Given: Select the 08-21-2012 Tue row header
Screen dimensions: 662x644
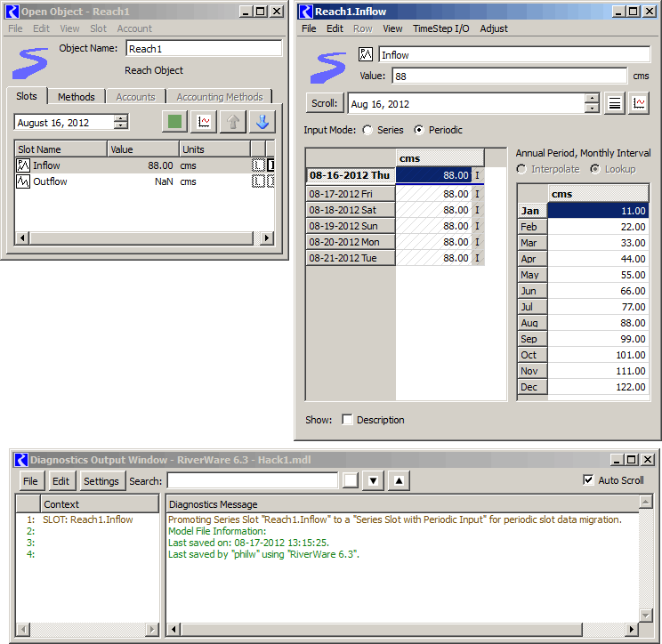Looking at the screenshot, I should pos(351,258).
